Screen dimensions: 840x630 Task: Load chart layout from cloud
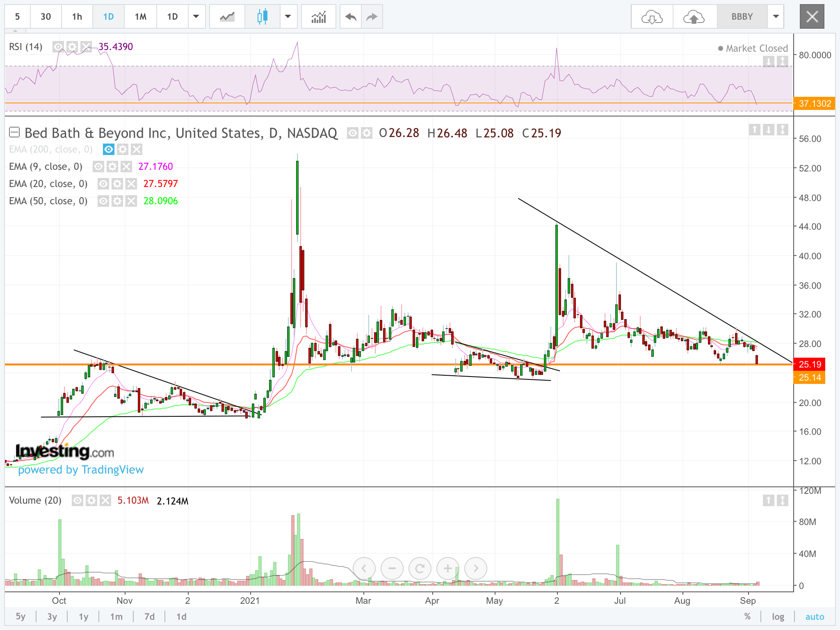click(652, 17)
